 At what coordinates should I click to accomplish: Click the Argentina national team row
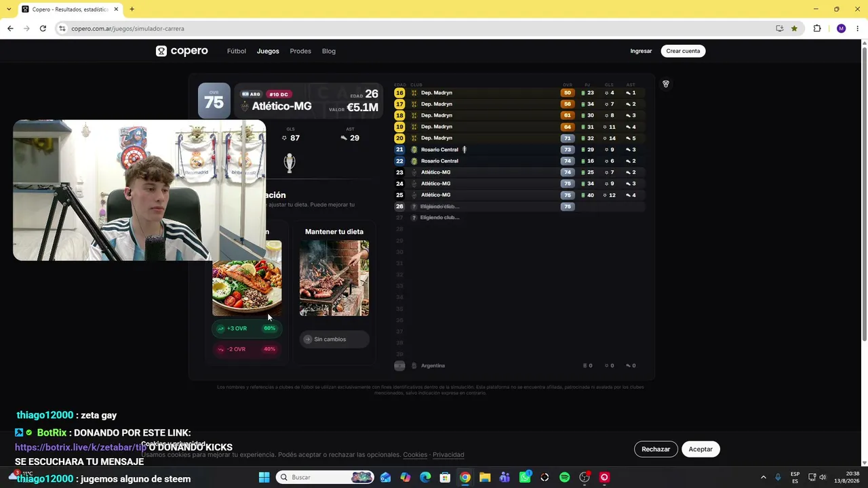coord(518,365)
